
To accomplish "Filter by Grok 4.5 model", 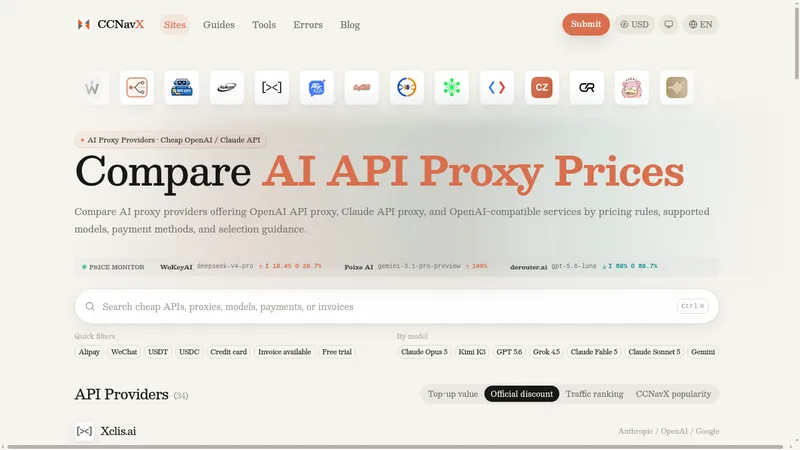I will tap(546, 352).
